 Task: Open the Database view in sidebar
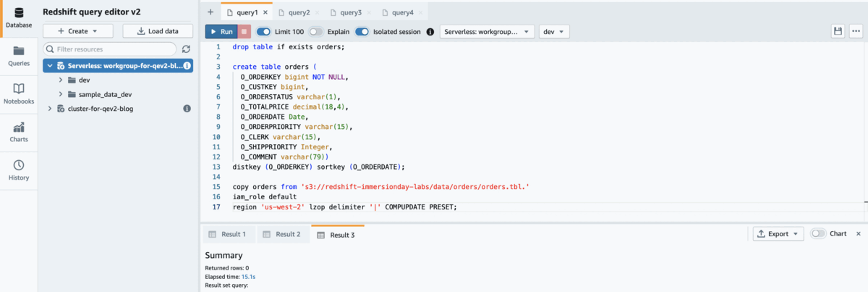19,19
